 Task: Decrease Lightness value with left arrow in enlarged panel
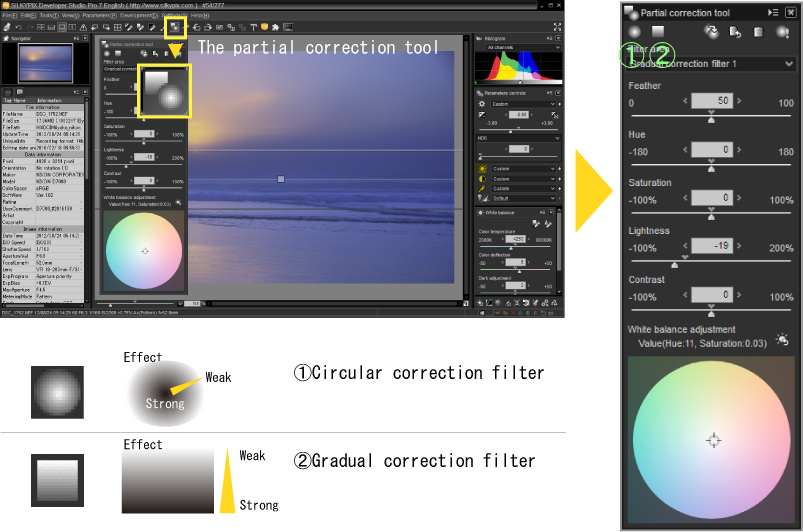point(685,246)
